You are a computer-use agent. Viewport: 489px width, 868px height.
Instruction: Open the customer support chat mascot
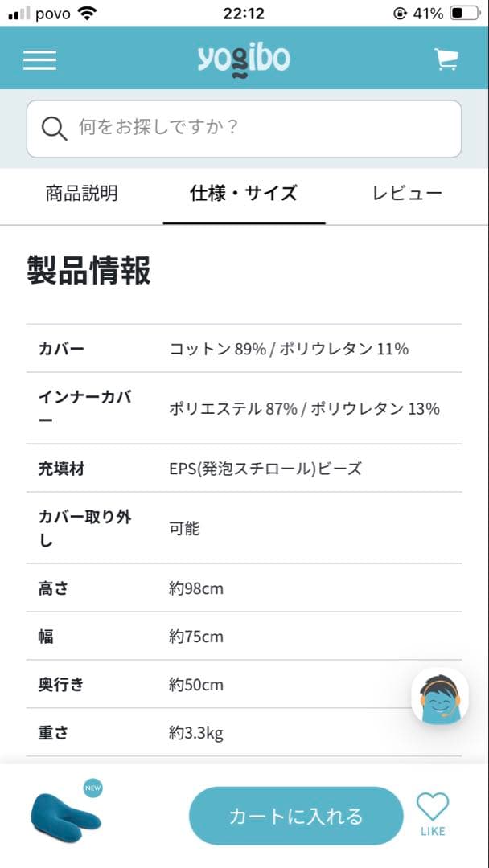tap(440, 696)
